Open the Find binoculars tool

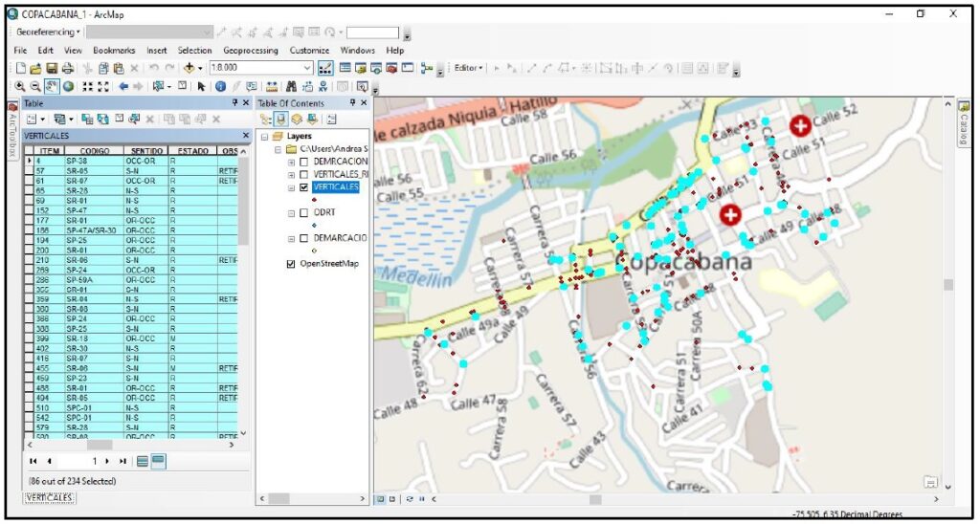pos(291,87)
